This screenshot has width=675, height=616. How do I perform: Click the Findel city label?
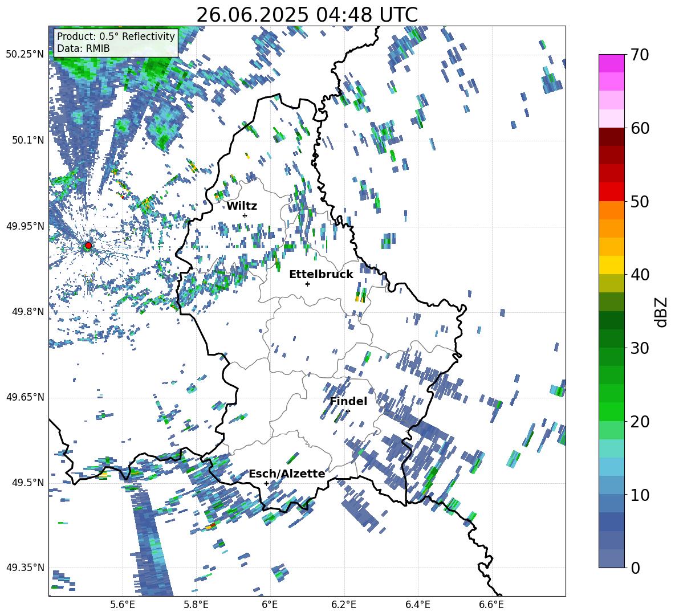(x=348, y=401)
